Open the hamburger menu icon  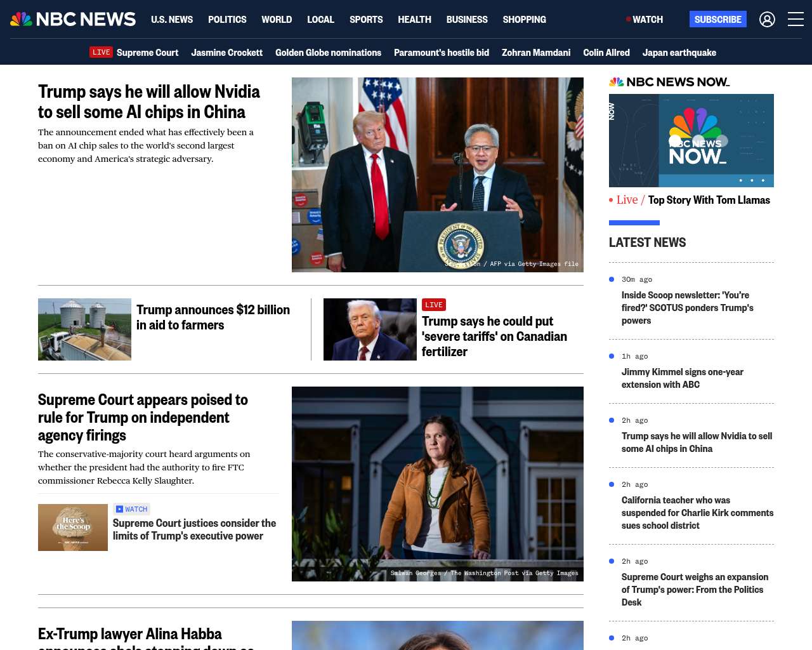pyautogui.click(x=796, y=20)
